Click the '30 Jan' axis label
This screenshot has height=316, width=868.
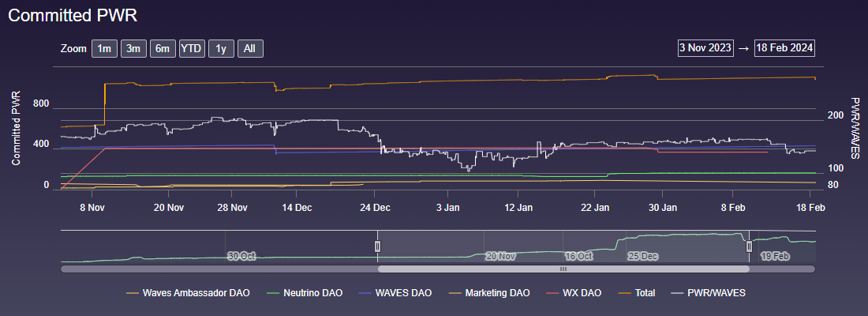(663, 208)
